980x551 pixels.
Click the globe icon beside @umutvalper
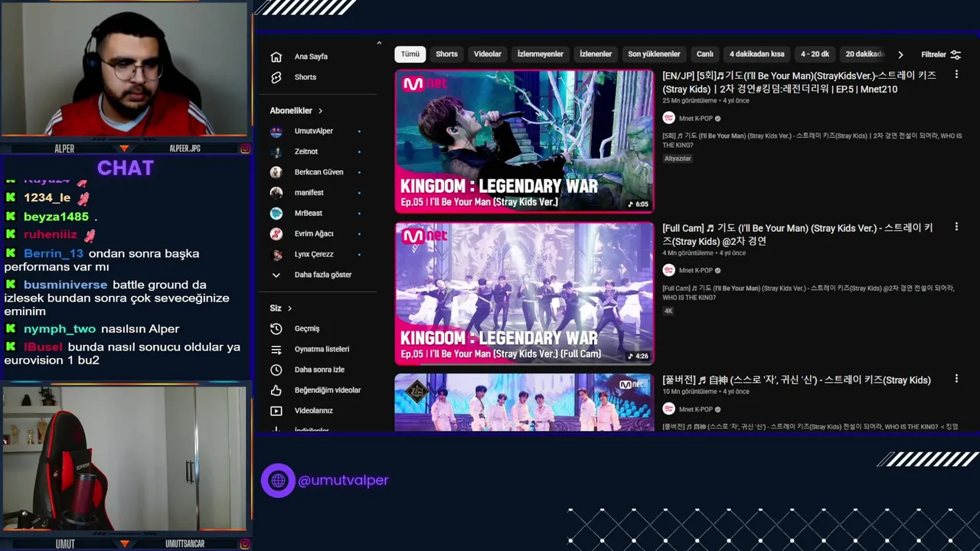click(278, 481)
